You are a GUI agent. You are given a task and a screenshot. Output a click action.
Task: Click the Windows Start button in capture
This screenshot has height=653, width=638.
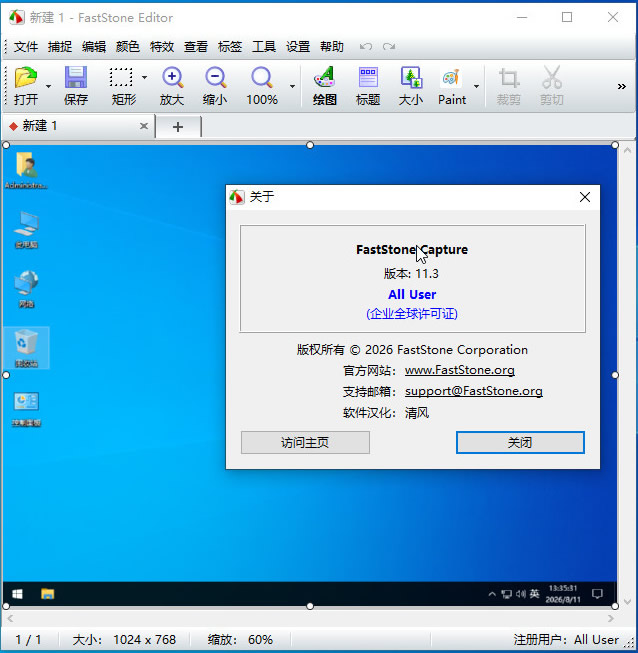17,594
